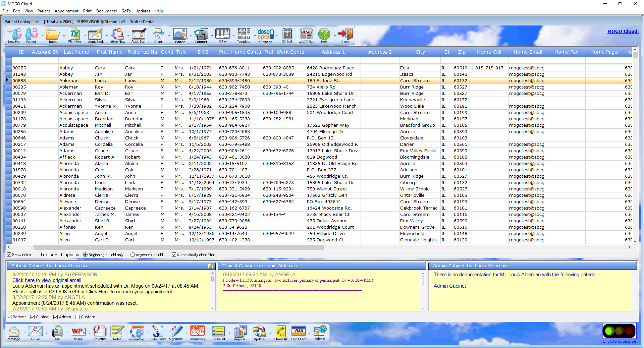Open the Signature pen tool
The image size is (644, 348).
[176, 333]
